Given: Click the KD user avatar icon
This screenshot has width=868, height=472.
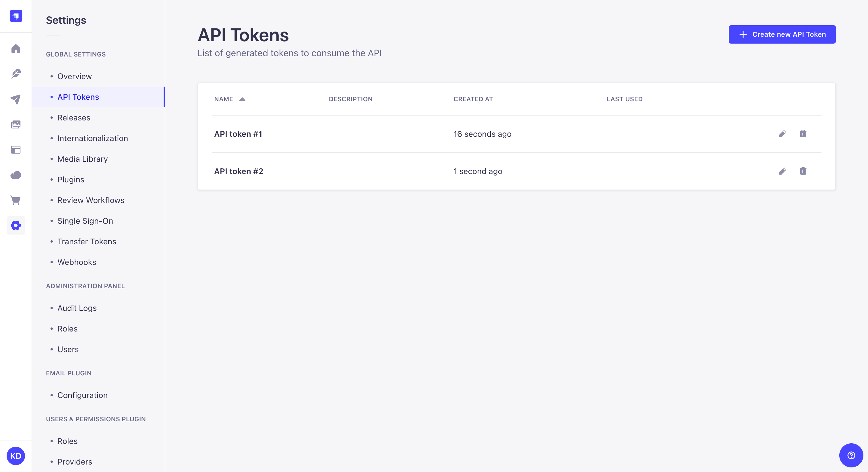Looking at the screenshot, I should (16, 455).
